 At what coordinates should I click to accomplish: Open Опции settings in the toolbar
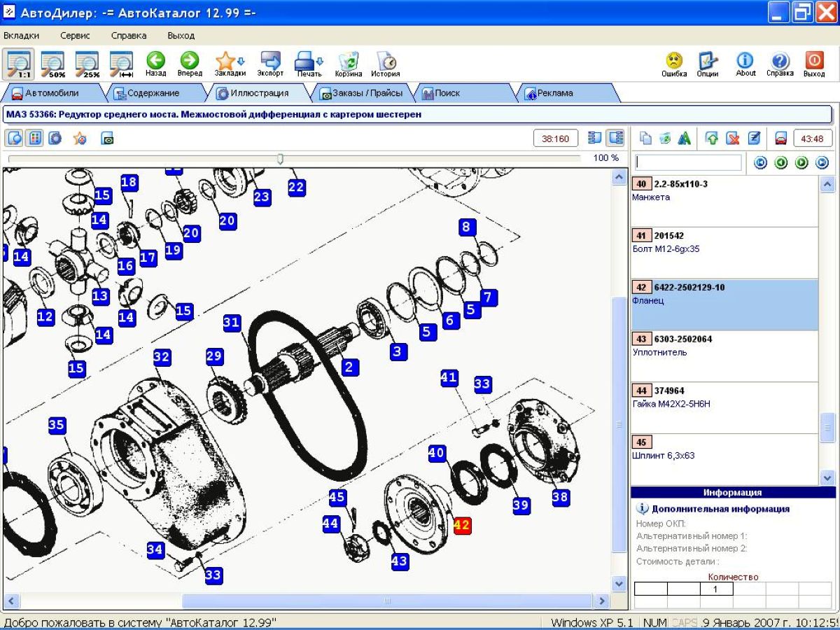[708, 64]
